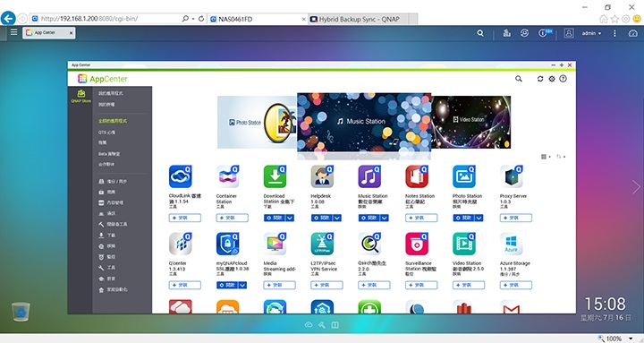
Task: Click the L2TP/IPsec VPN Service app icon
Action: coord(322,244)
